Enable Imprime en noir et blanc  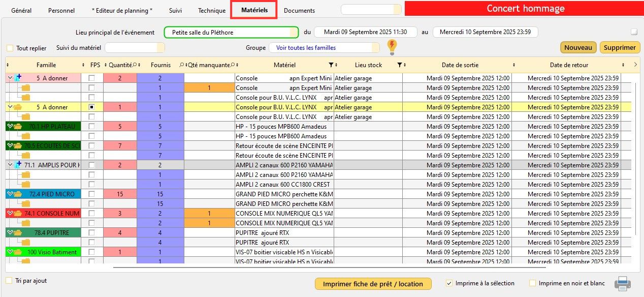(x=532, y=283)
